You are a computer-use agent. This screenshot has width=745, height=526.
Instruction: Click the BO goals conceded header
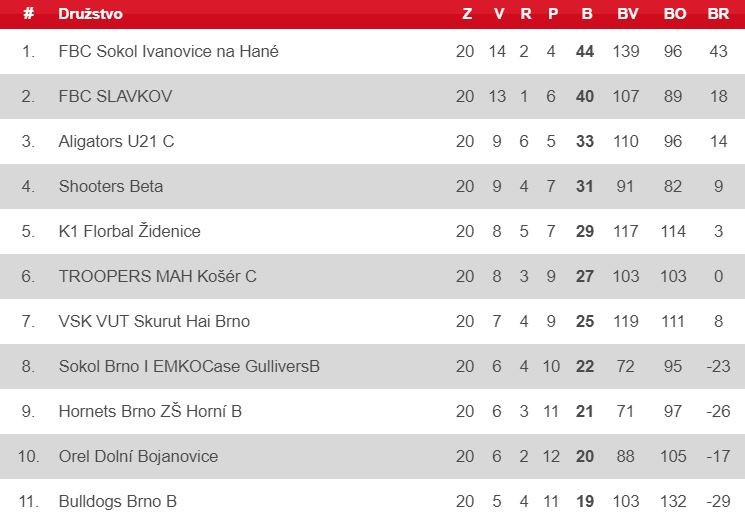pos(674,14)
